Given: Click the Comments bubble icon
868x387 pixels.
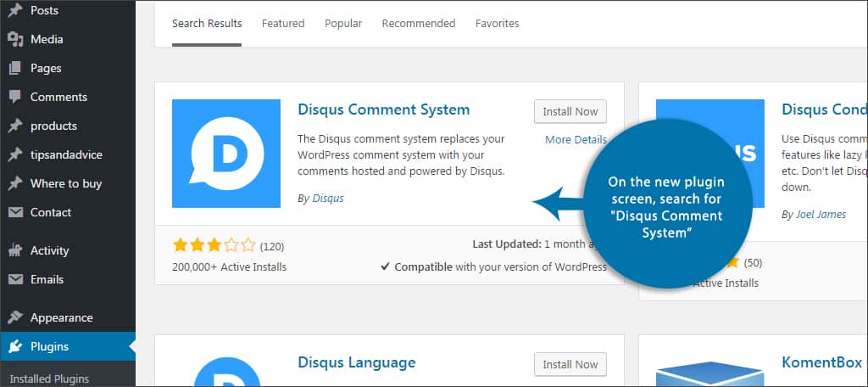Looking at the screenshot, I should (15, 97).
